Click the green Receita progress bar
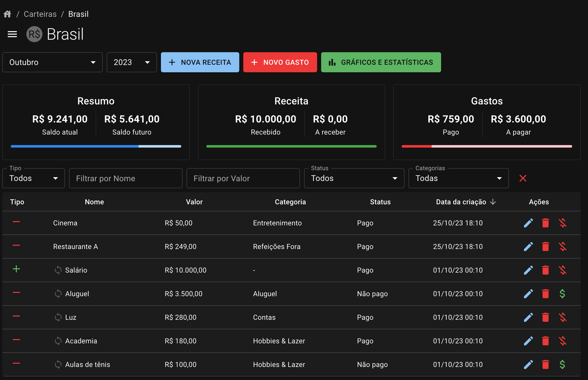 [291, 146]
